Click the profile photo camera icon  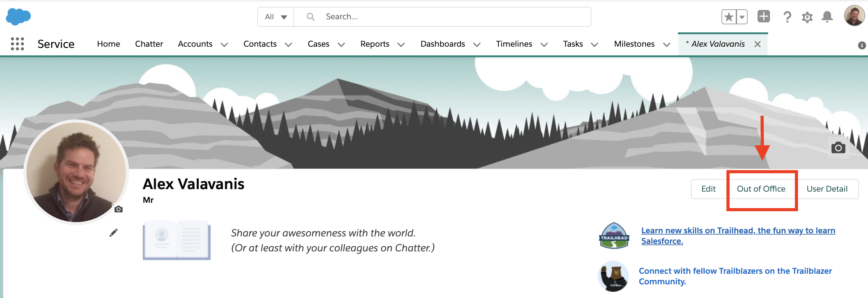coord(118,209)
